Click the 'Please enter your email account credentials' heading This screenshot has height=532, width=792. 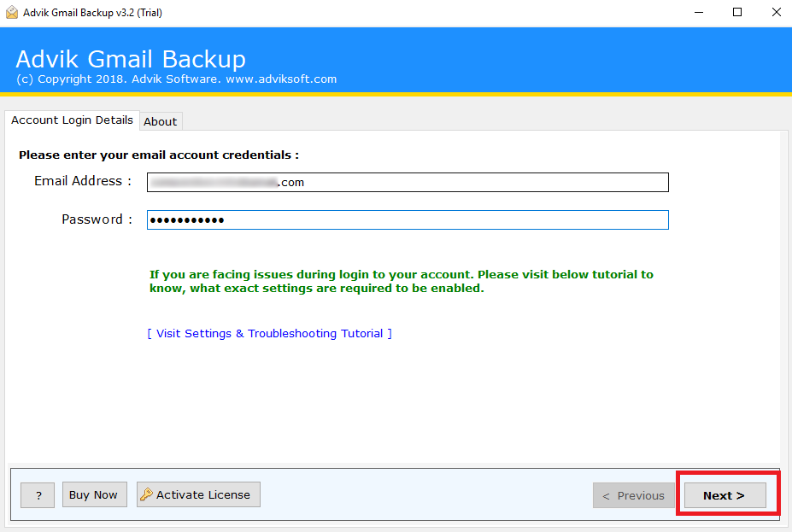[159, 155]
